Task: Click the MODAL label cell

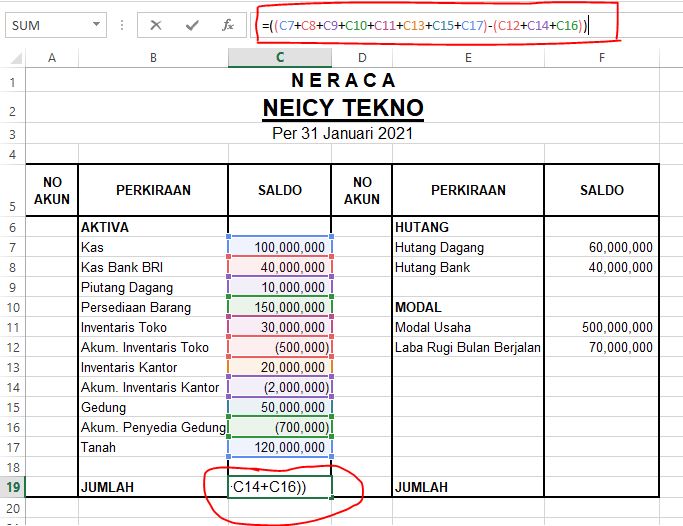Action: (x=468, y=307)
